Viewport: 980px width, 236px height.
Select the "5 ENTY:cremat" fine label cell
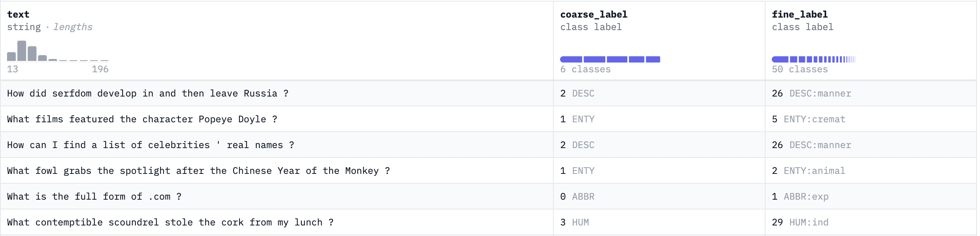808,119
